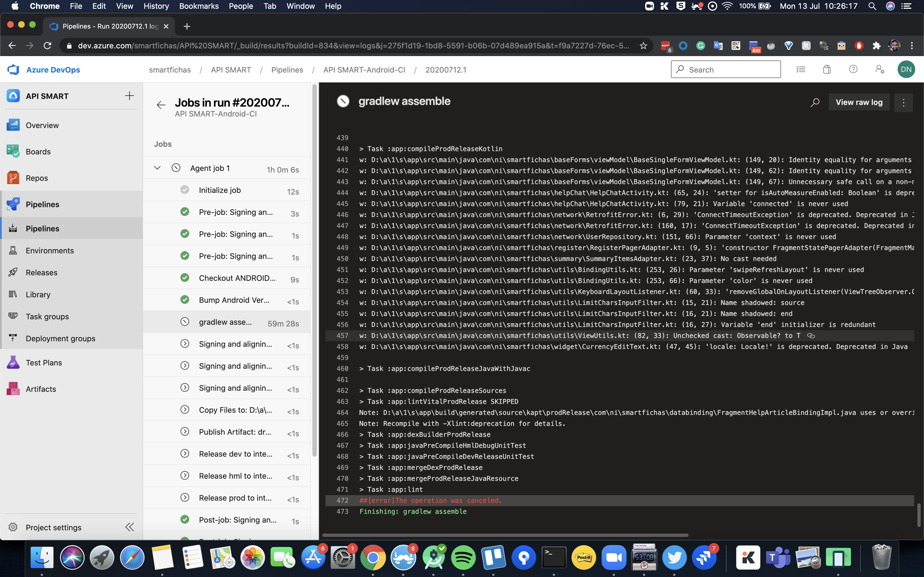Expand the first Signing and aligning step
This screenshot has height=577, width=924.
pyautogui.click(x=185, y=343)
